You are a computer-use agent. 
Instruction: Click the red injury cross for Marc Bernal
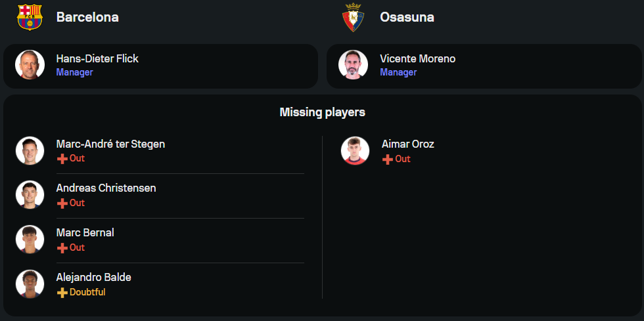tap(62, 248)
